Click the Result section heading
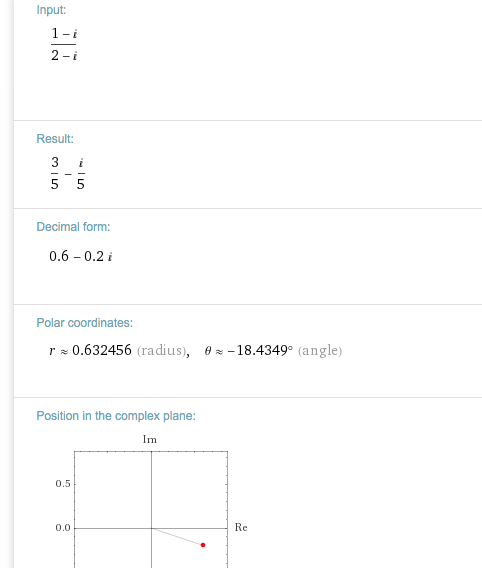The image size is (482, 568). (x=55, y=139)
